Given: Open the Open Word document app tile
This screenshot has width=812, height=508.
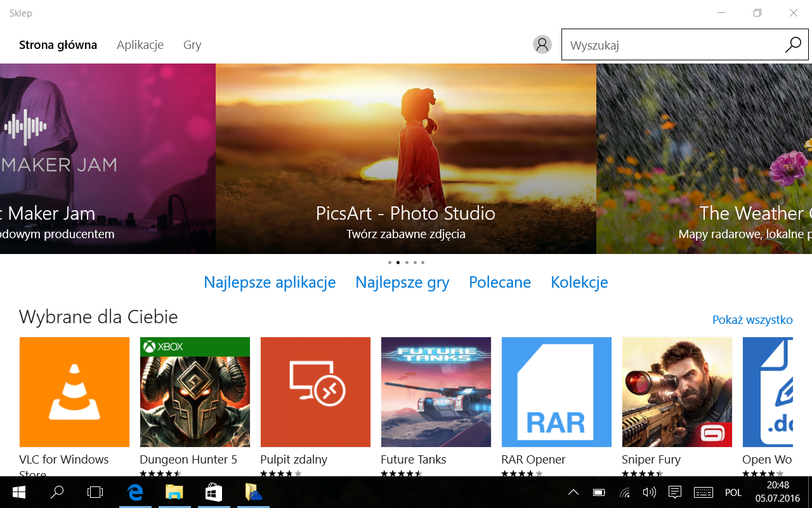Looking at the screenshot, I should pyautogui.click(x=768, y=392).
